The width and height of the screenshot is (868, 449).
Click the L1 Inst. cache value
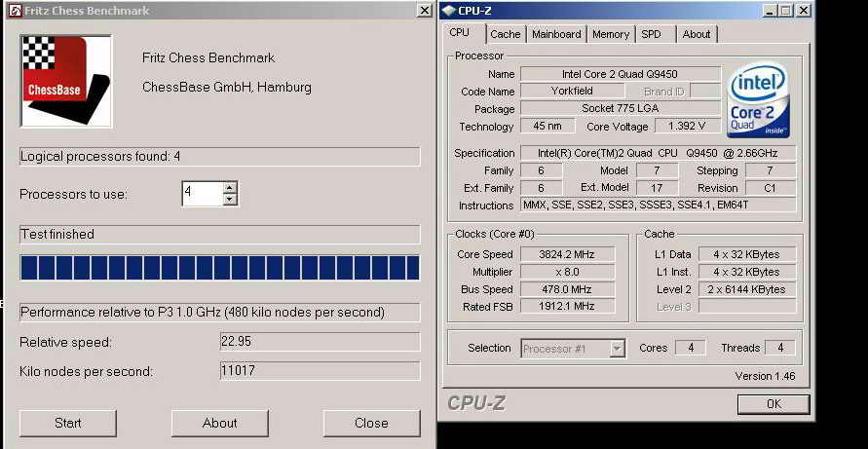pos(747,272)
